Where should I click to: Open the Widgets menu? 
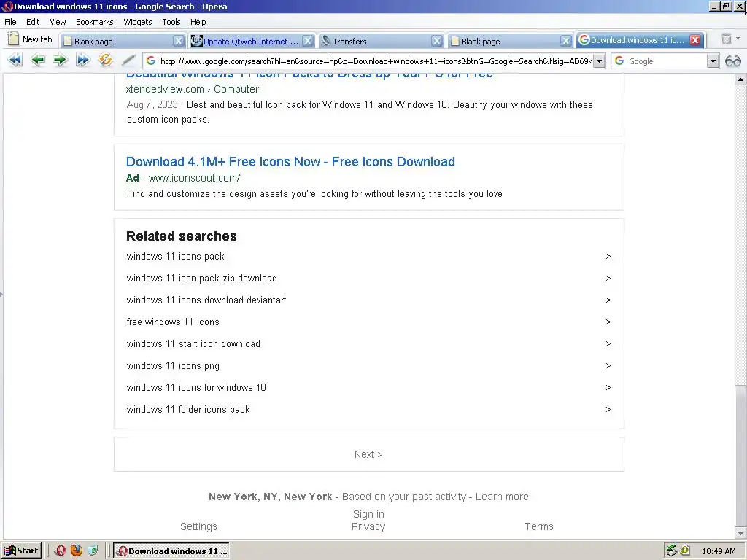137,22
